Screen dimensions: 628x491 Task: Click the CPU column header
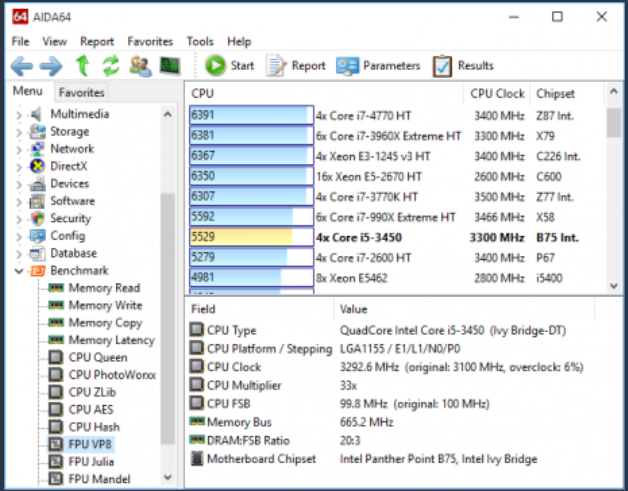point(325,93)
